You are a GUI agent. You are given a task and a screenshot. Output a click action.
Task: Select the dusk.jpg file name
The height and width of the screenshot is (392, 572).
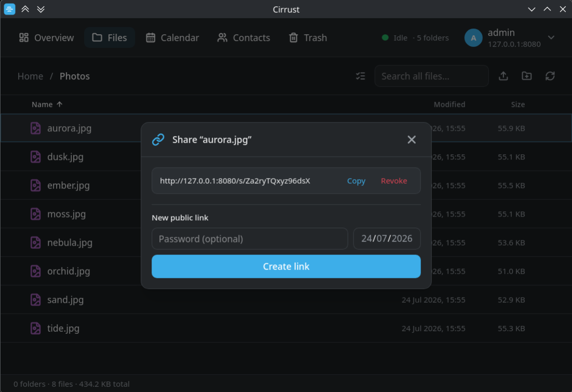tap(65, 157)
